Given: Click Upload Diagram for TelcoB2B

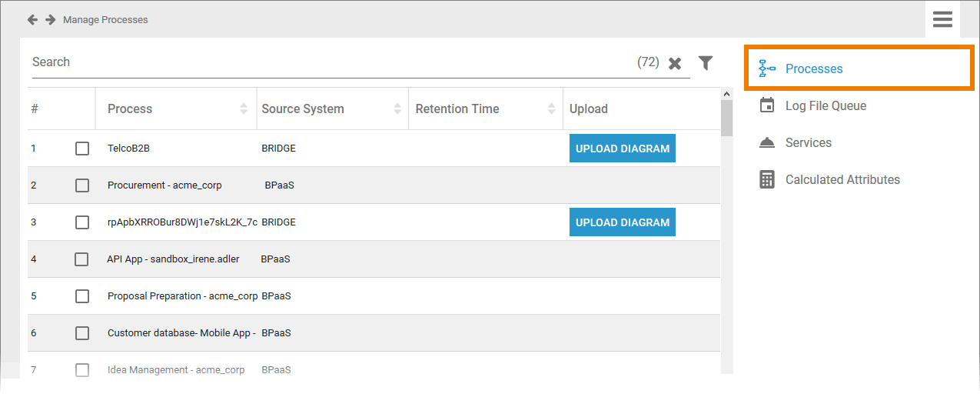Looking at the screenshot, I should pyautogui.click(x=623, y=149).
